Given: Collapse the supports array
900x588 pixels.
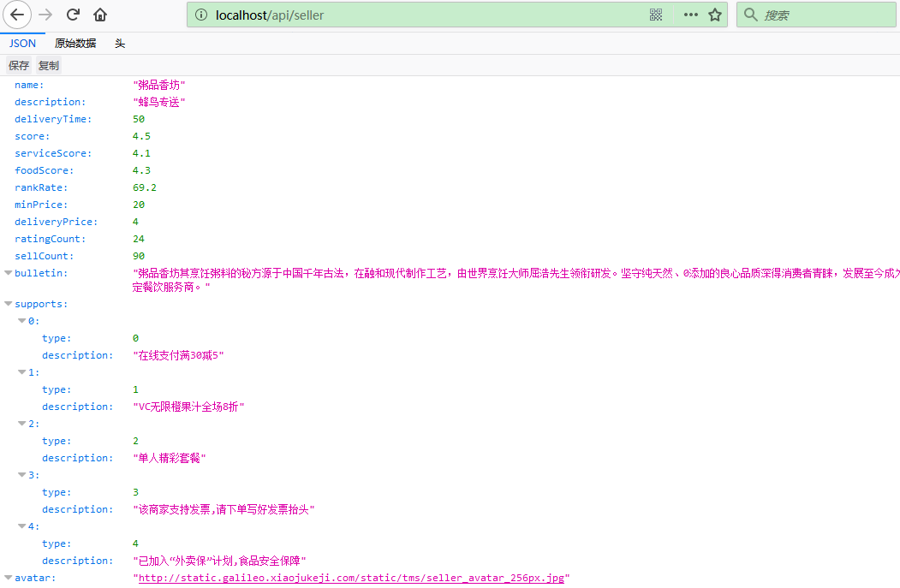Looking at the screenshot, I should (x=9, y=304).
